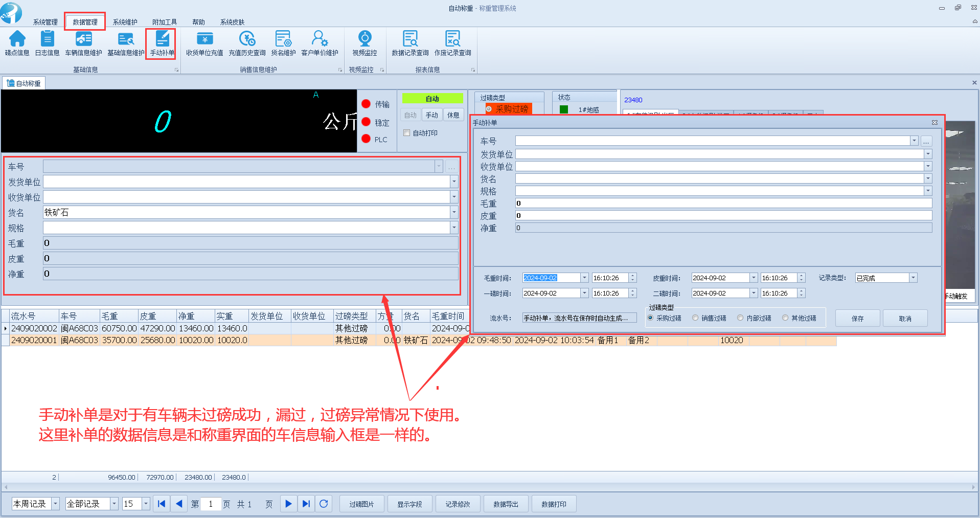Refresh the record list with the reload icon
The height and width of the screenshot is (518, 980).
pyautogui.click(x=324, y=504)
